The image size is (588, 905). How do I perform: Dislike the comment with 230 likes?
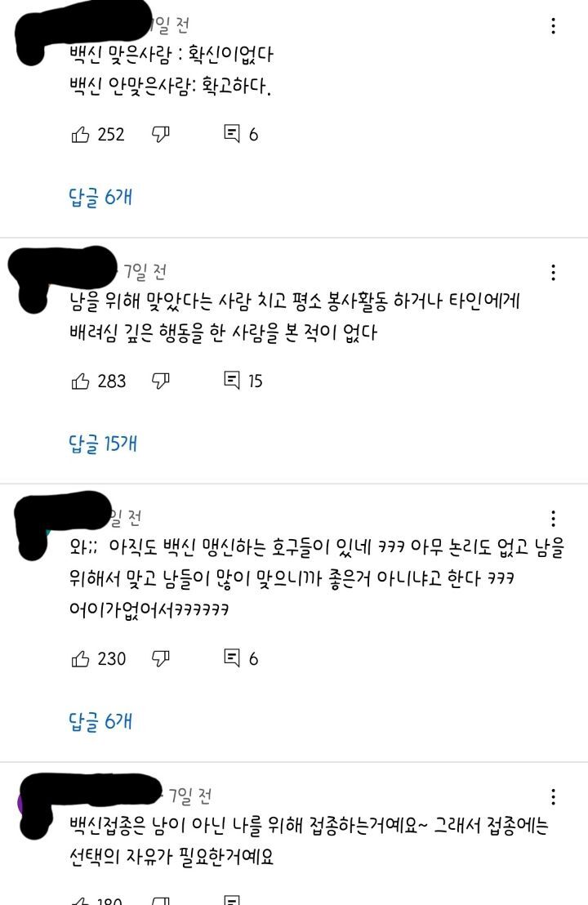coord(160,658)
